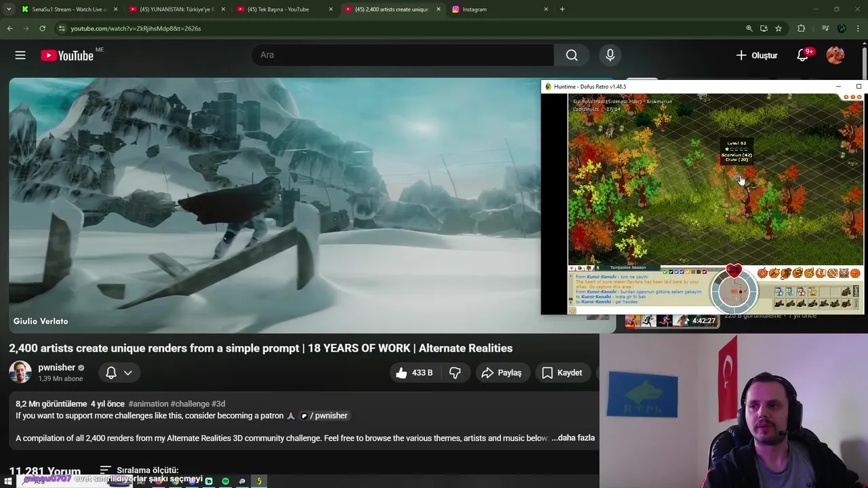
Task: Click the #3d hashtag
Action: pyautogui.click(x=218, y=404)
